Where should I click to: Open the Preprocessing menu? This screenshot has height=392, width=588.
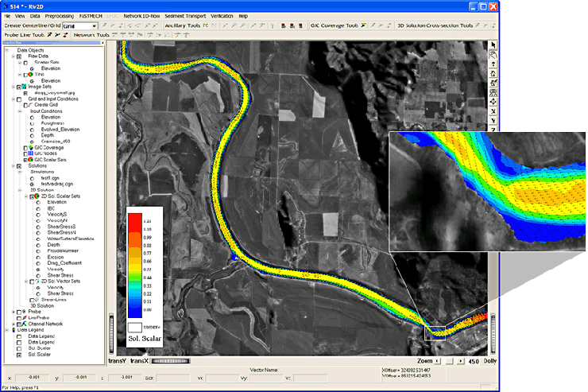click(x=59, y=16)
